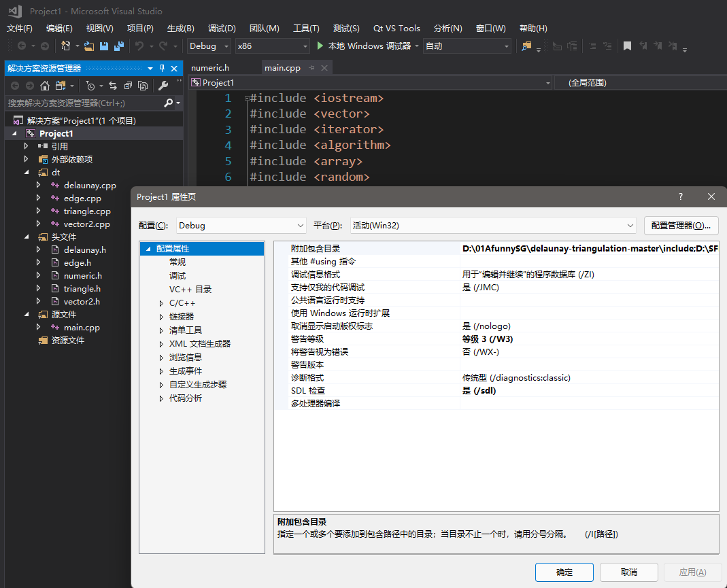Image resolution: width=727 pixels, height=588 pixels.
Task: Select VC++ 目录 in the property tree
Action: (x=190, y=290)
